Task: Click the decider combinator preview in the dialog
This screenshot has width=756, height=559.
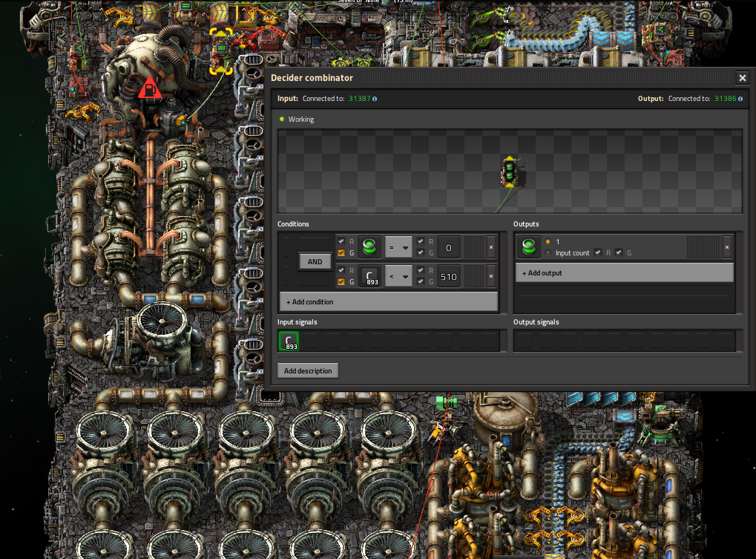Action: (x=510, y=171)
